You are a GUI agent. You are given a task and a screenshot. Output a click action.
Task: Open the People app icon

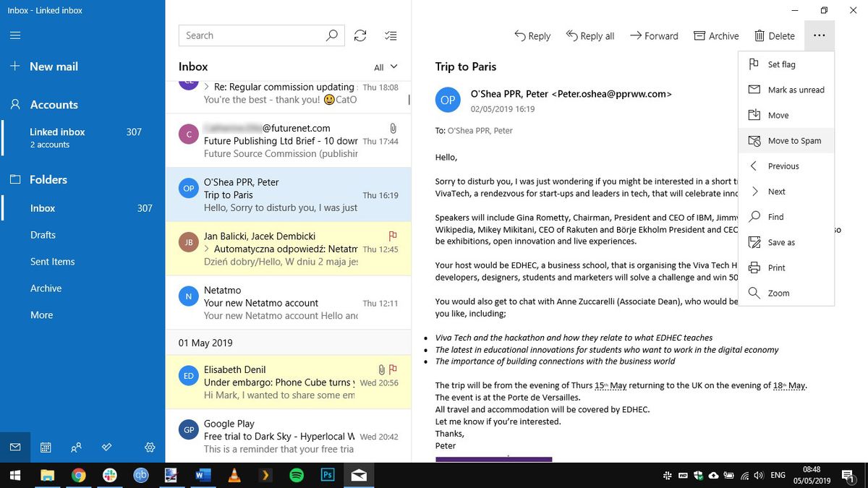click(x=76, y=448)
